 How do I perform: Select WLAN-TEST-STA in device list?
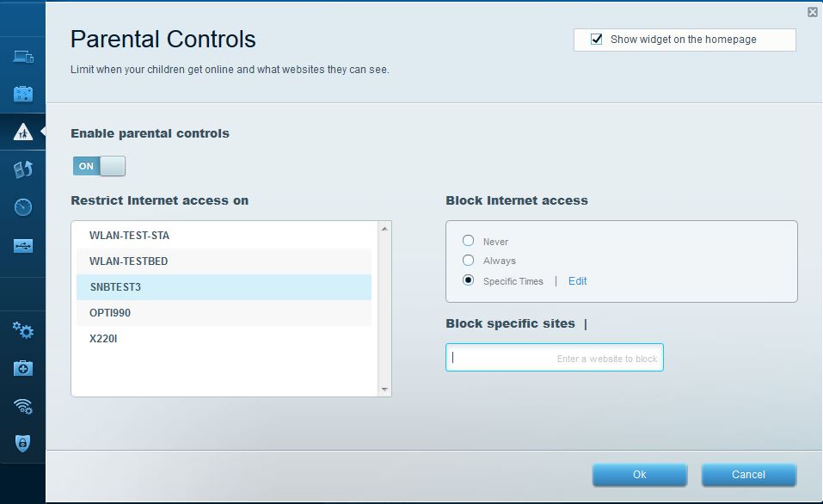click(x=130, y=236)
